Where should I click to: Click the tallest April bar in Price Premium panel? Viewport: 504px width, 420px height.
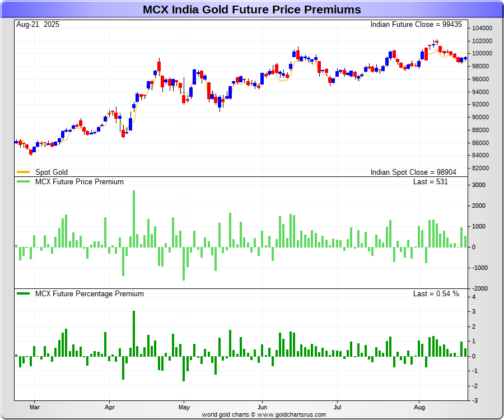coord(134,219)
